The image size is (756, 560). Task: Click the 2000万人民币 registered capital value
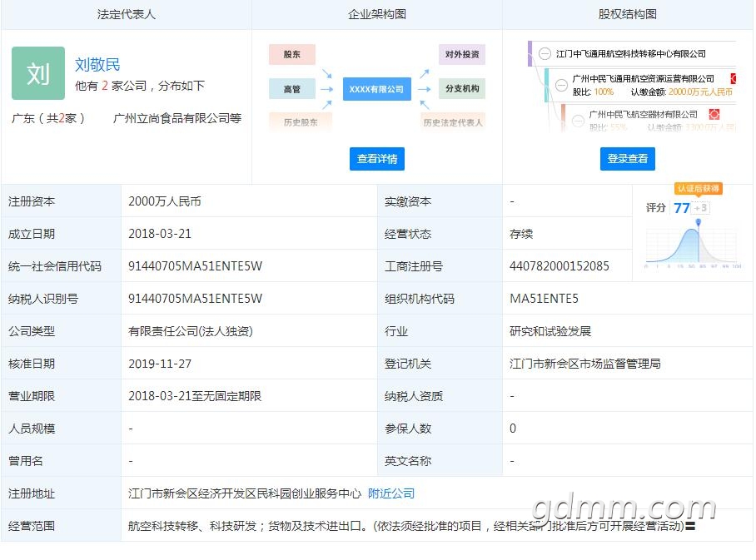click(x=165, y=201)
